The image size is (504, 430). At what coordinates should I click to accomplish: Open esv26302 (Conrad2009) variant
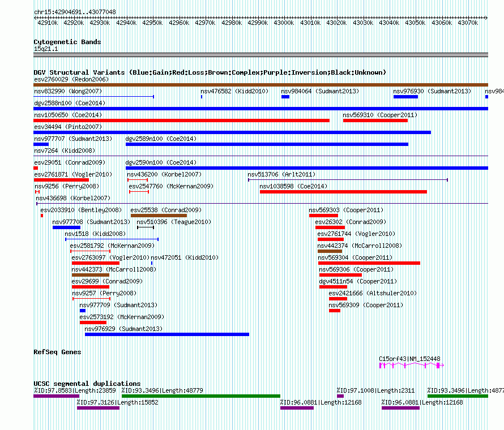pyautogui.click(x=351, y=222)
